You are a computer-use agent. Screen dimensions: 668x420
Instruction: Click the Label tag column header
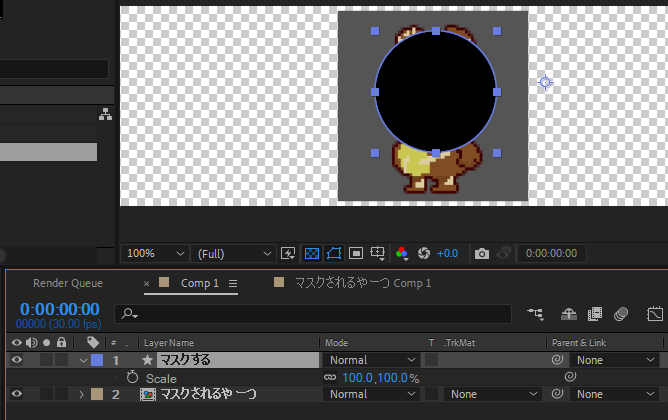click(x=93, y=342)
